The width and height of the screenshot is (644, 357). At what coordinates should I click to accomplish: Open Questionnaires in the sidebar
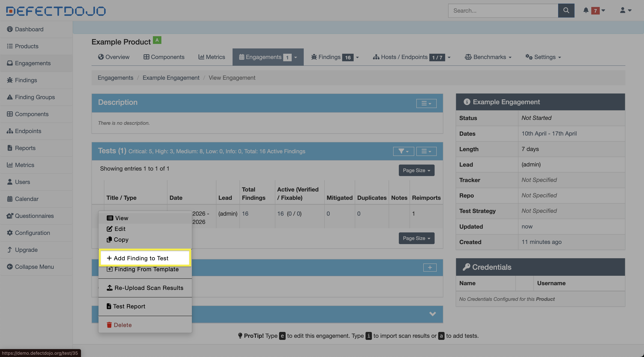[34, 216]
